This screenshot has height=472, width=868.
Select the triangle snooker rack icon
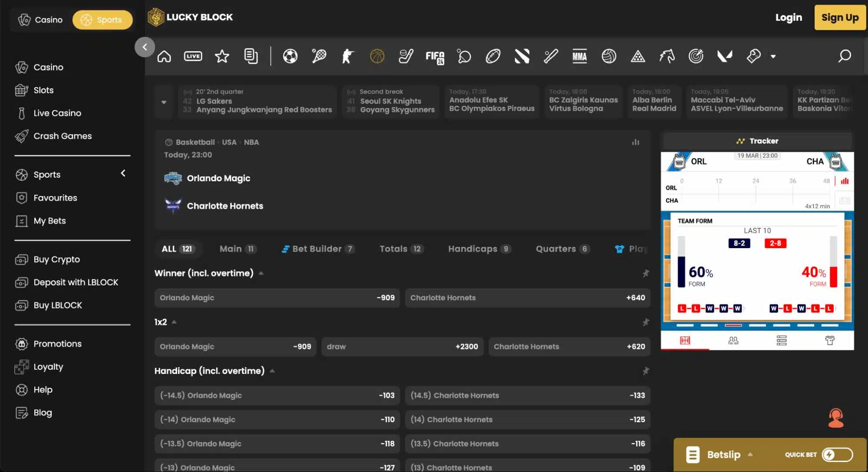tap(638, 56)
